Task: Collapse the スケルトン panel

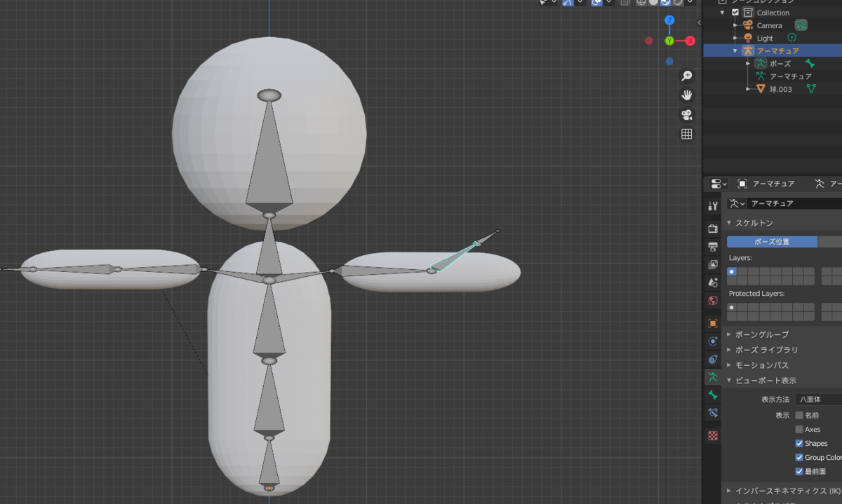Action: click(x=729, y=223)
